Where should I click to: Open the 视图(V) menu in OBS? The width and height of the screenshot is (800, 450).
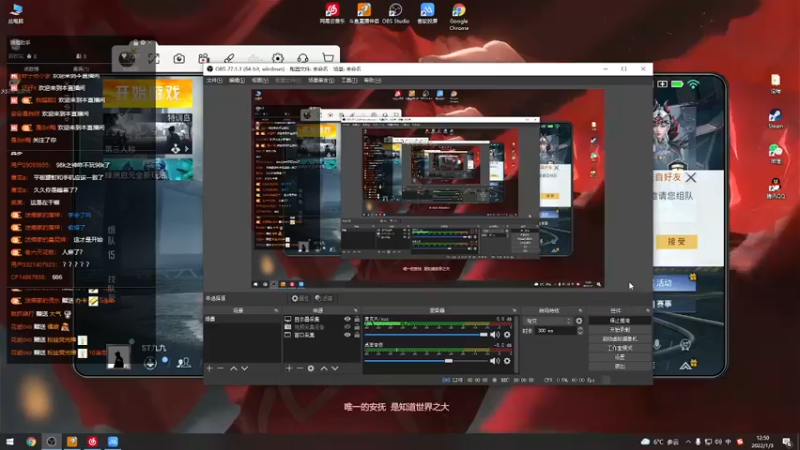[260, 81]
